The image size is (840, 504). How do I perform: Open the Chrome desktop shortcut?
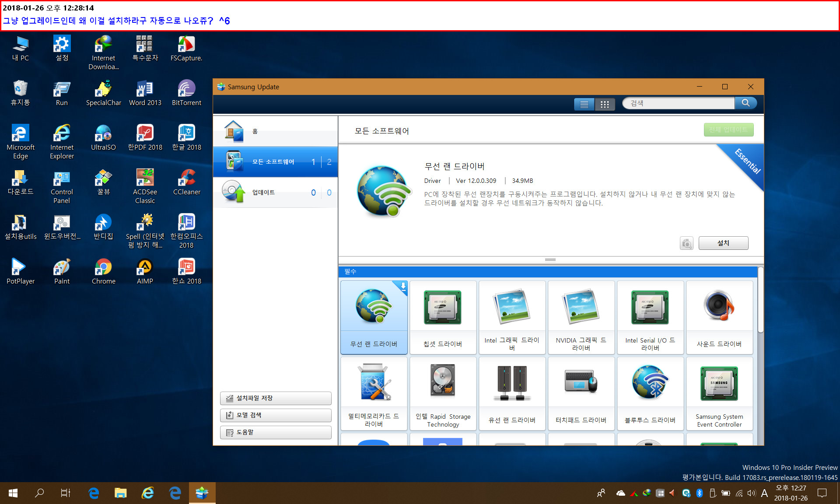tap(104, 271)
